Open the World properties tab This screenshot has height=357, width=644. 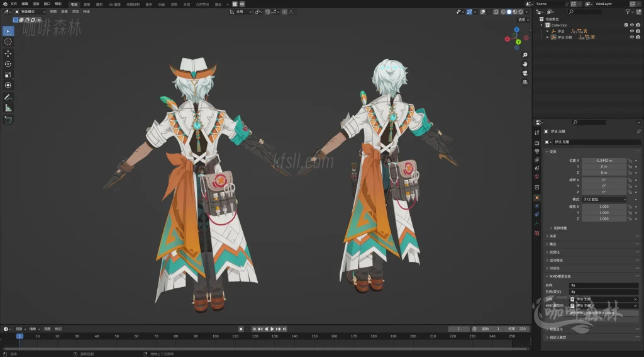point(536,176)
